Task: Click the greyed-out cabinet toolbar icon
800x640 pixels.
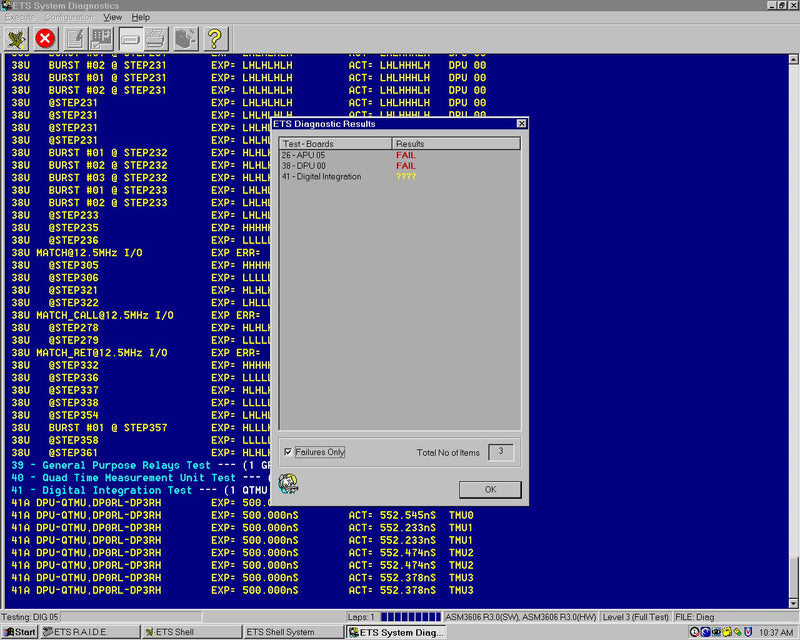Action: pyautogui.click(x=185, y=39)
